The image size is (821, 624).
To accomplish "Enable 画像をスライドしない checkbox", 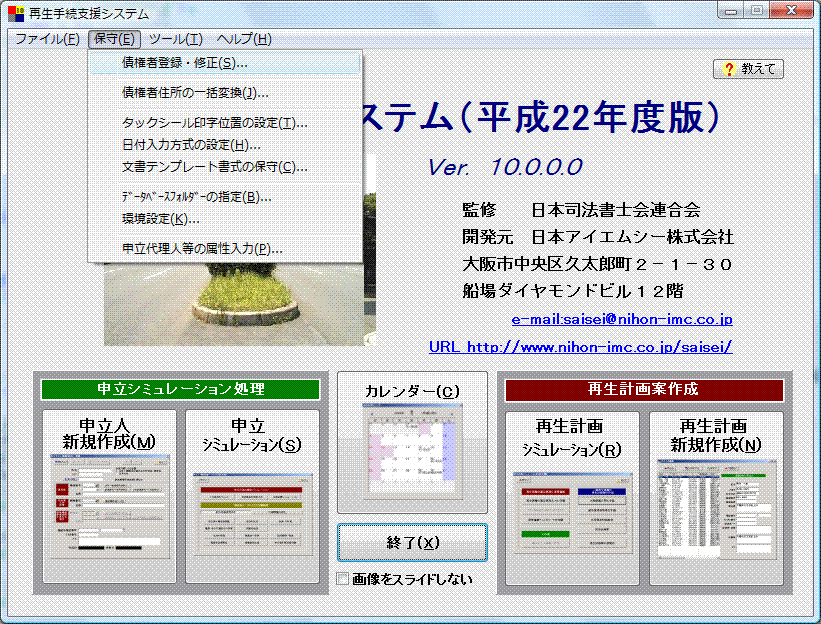I will pyautogui.click(x=343, y=579).
